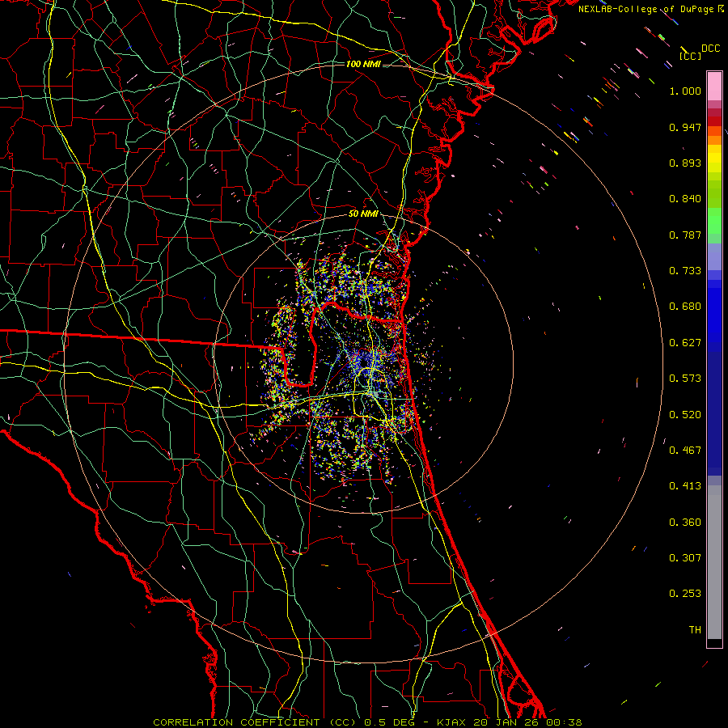
Task: Click the 0.5 DEG elevation text
Action: click(x=390, y=722)
